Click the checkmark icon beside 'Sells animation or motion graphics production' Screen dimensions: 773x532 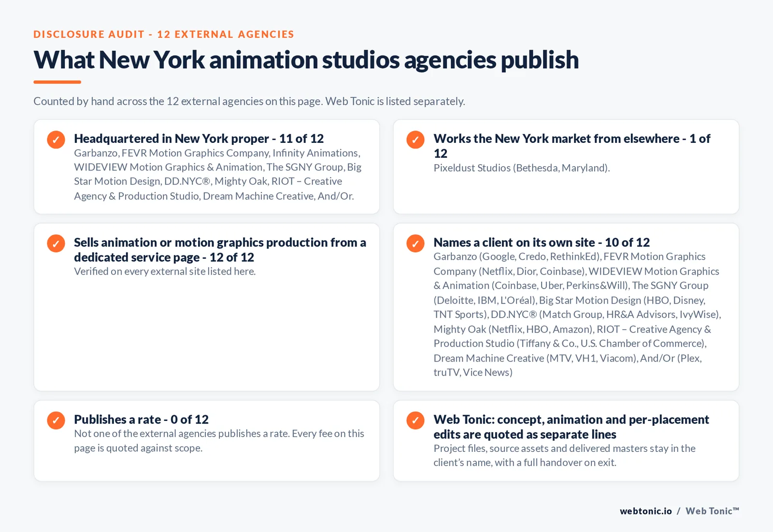click(x=56, y=244)
